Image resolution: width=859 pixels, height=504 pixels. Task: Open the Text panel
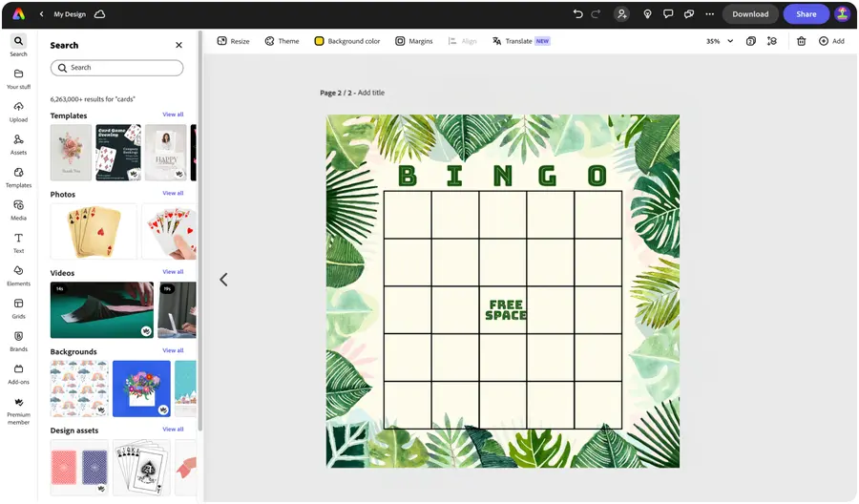19,243
